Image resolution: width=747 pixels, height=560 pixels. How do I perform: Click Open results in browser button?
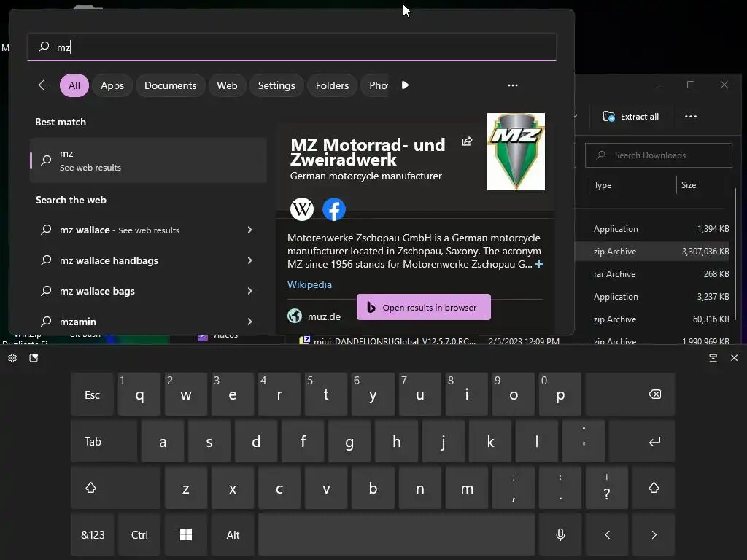pyautogui.click(x=424, y=307)
